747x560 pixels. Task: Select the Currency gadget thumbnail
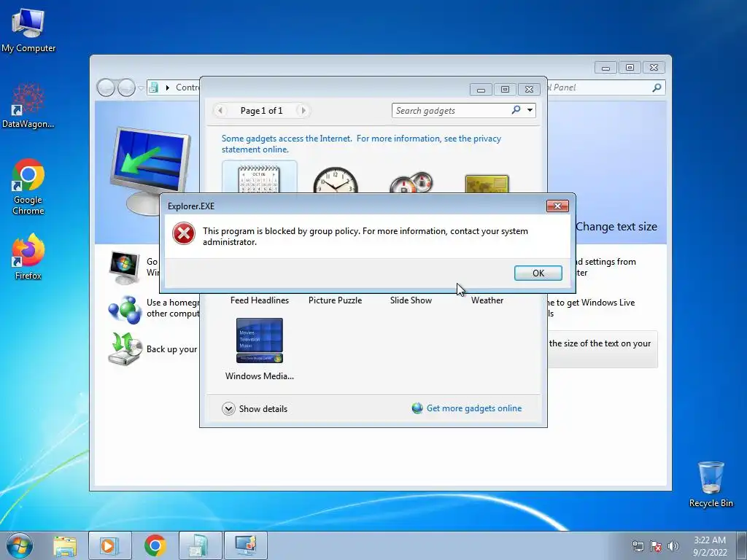coord(487,184)
